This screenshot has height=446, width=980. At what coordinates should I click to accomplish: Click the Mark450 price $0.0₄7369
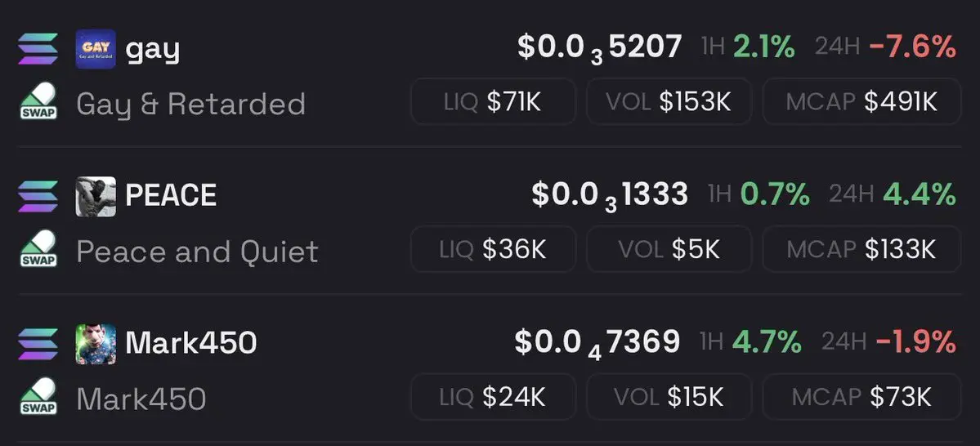point(597,342)
